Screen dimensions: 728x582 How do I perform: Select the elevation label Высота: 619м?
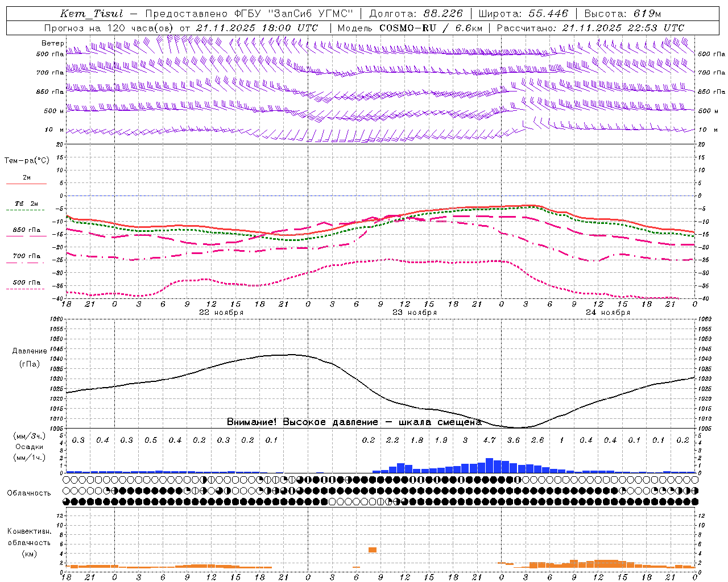[623, 14]
